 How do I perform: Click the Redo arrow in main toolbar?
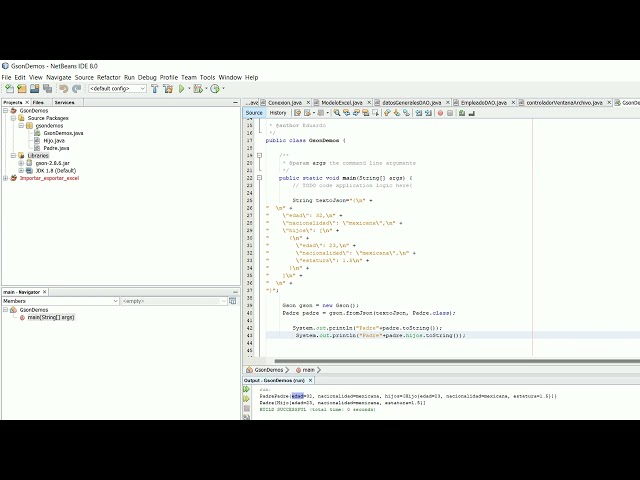tap(76, 89)
